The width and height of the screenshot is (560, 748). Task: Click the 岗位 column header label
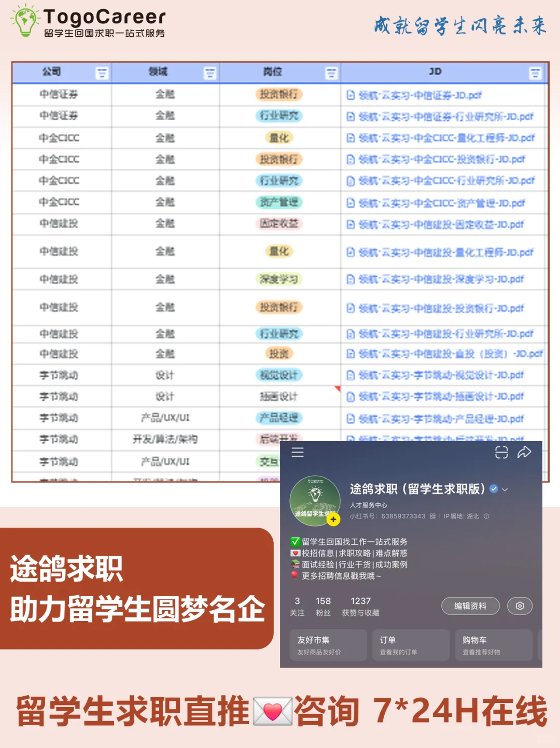coord(272,72)
